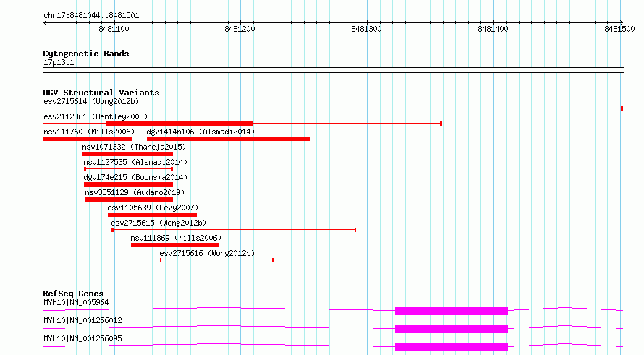Select the esv2715616 (Wong2012b) variant label
The width and height of the screenshot is (644, 355).
click(x=207, y=253)
